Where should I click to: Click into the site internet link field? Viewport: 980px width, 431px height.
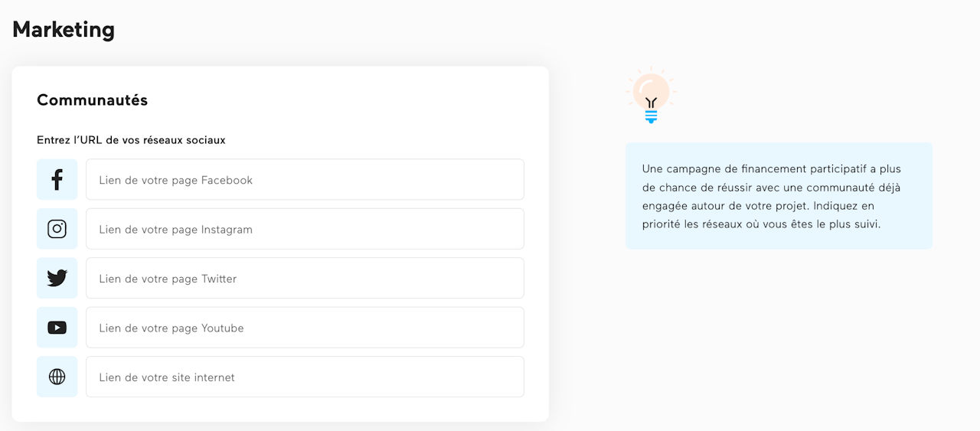[305, 377]
